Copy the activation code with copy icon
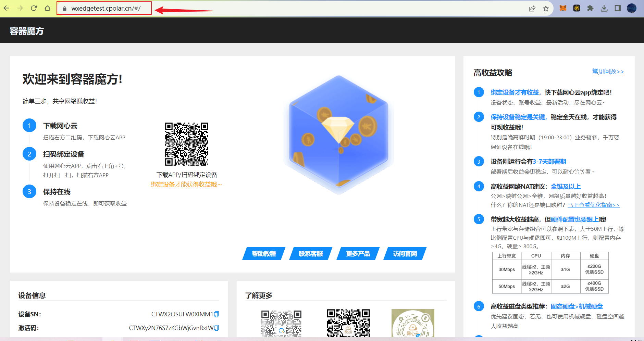The width and height of the screenshot is (644, 341). [216, 328]
